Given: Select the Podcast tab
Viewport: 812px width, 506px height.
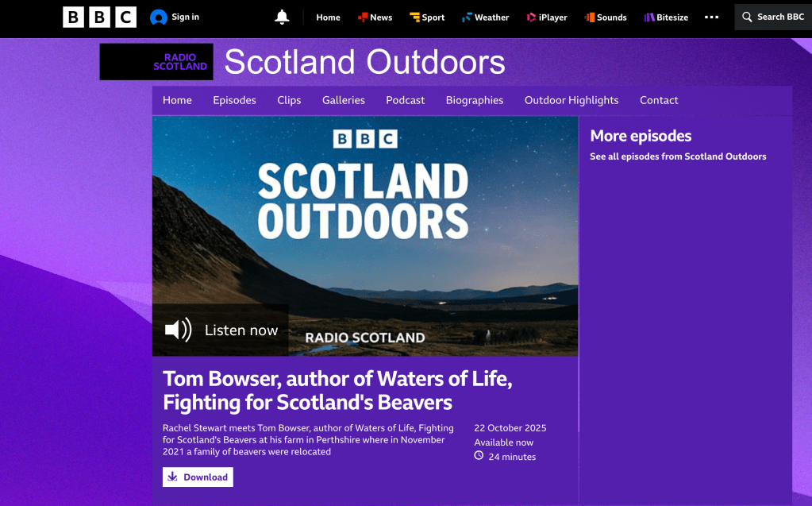Looking at the screenshot, I should (x=405, y=100).
